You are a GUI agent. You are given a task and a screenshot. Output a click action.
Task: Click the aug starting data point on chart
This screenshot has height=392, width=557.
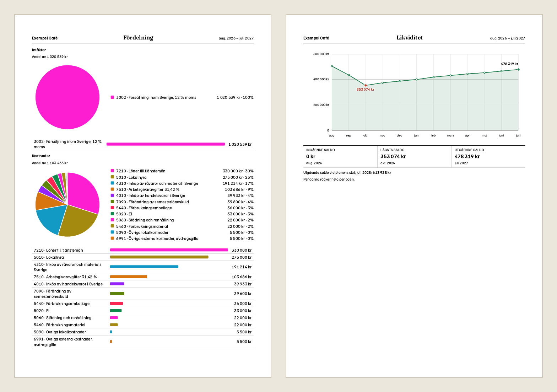click(x=332, y=66)
